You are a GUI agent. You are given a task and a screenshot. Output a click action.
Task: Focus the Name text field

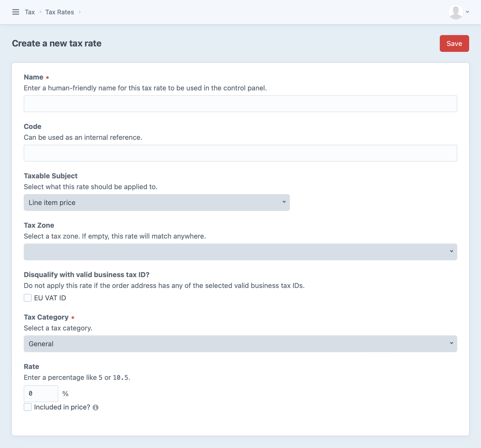[240, 103]
